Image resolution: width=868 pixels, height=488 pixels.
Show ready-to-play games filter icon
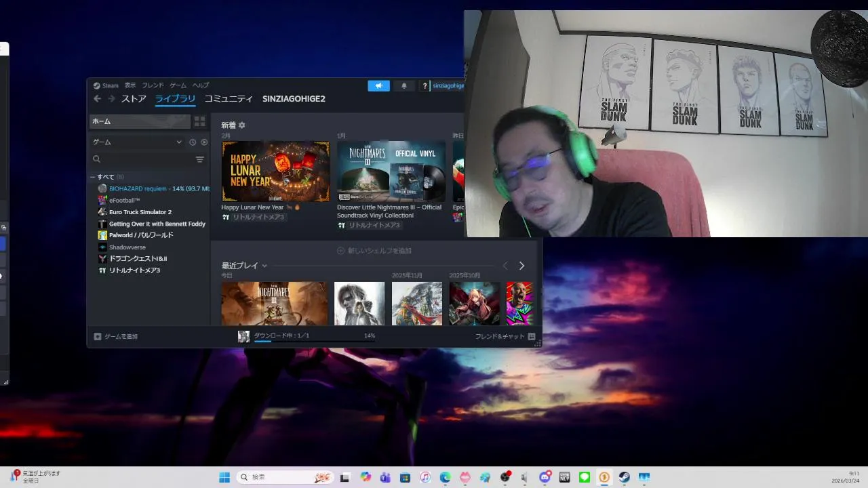pyautogui.click(x=204, y=142)
